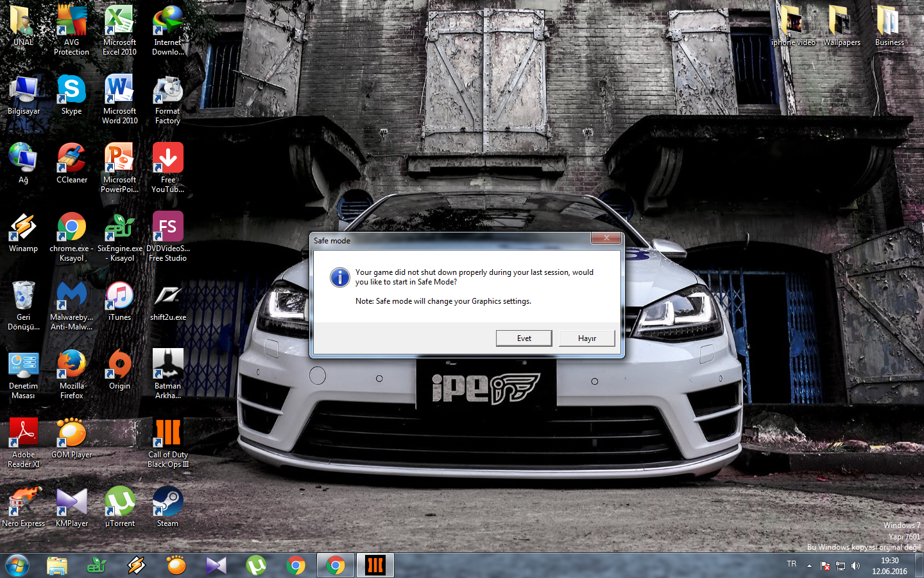Select the Nero Express desktop icon
The image size is (924, 578).
23,507
